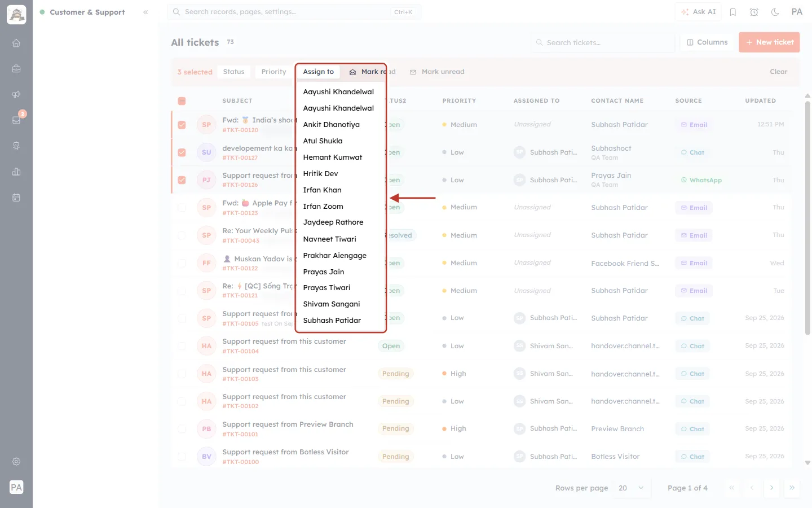Open the inbox icon with notification badge
This screenshot has height=508, width=812.
tap(16, 120)
